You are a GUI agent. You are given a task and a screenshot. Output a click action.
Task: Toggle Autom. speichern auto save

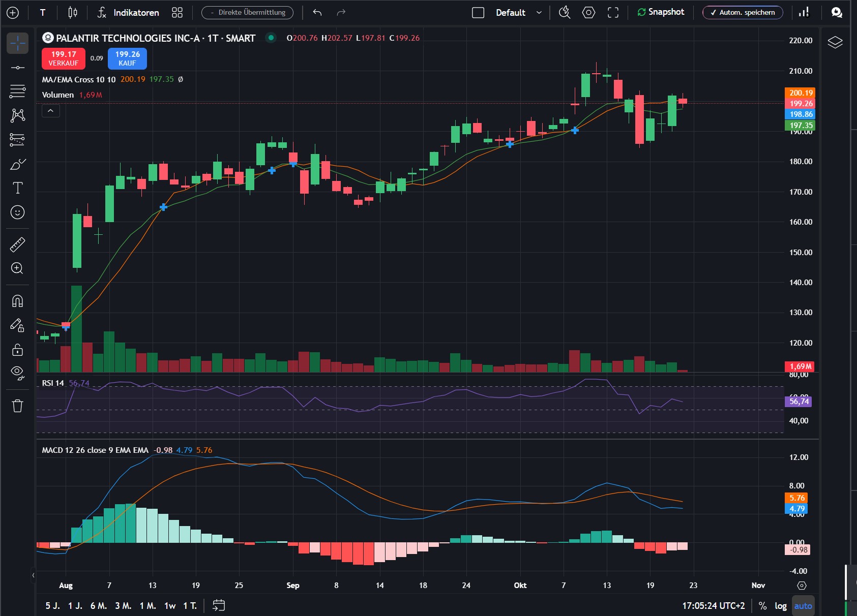point(743,13)
